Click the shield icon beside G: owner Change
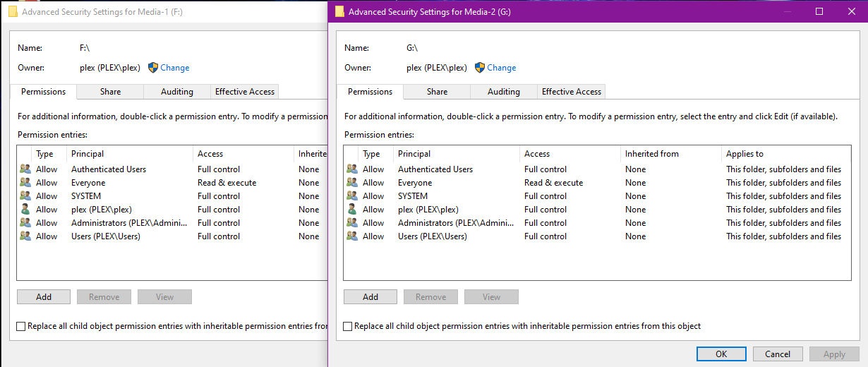This screenshot has width=868, height=367. [480, 68]
